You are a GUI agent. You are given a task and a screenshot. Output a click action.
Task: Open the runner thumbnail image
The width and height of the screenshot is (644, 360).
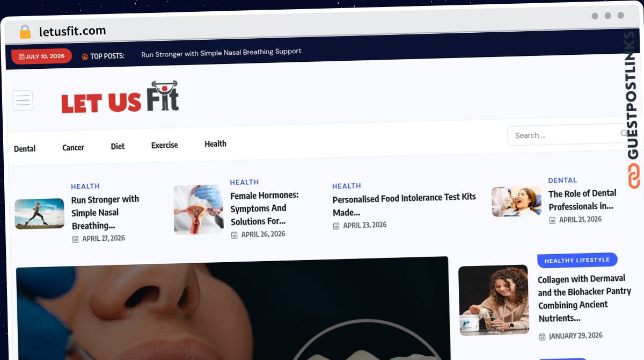point(40,213)
